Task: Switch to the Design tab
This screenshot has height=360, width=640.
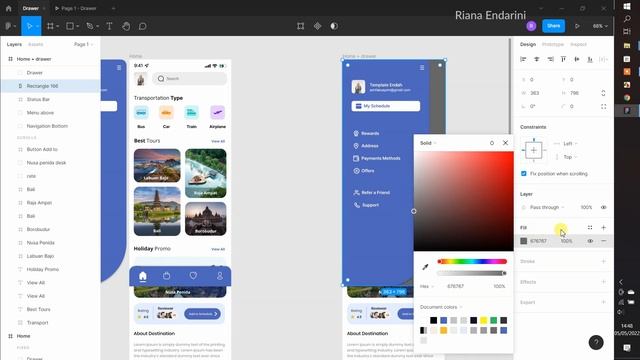Action: [528, 44]
